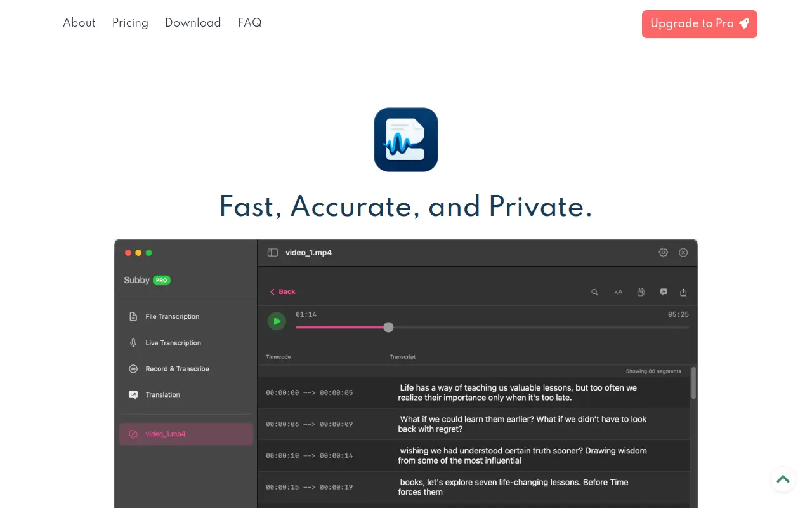812x508 pixels.
Task: Go back using the Back chevron
Action: 283,291
